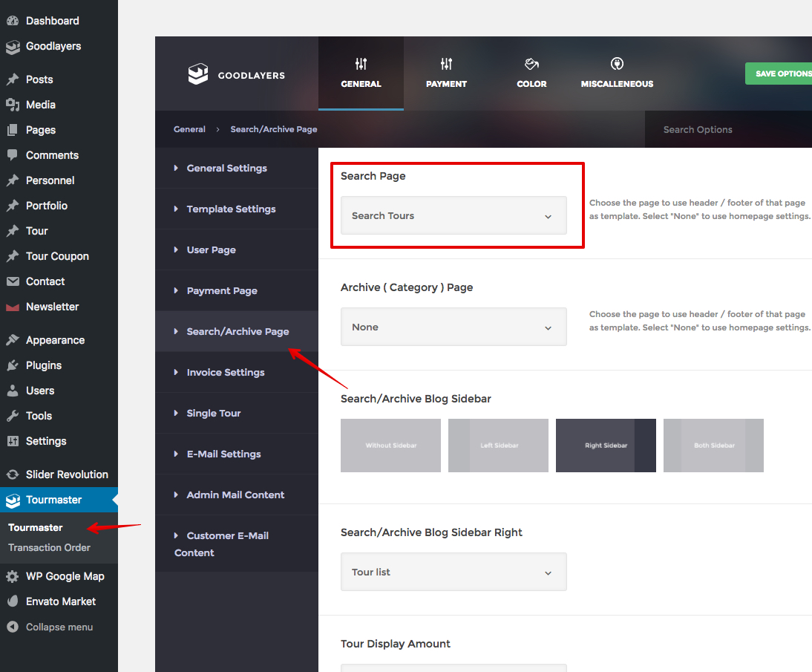The image size is (812, 672).
Task: Click the Color paint bucket icon
Action: coord(531,64)
